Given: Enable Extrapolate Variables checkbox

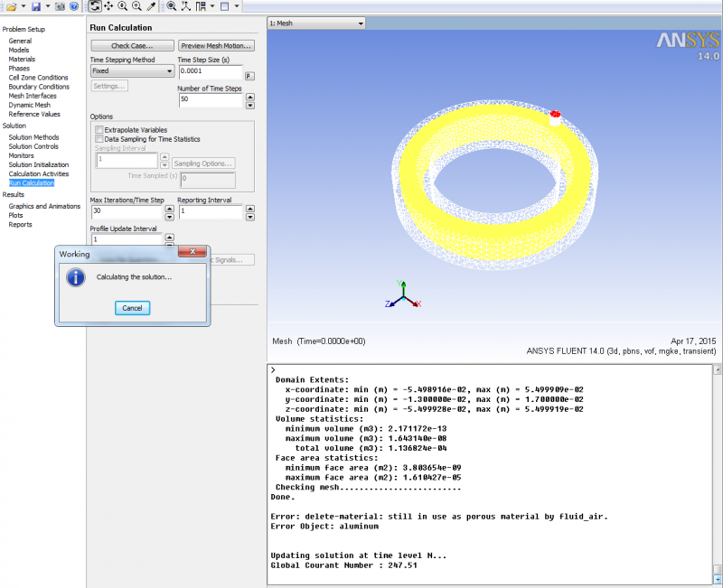Looking at the screenshot, I should coord(99,130).
